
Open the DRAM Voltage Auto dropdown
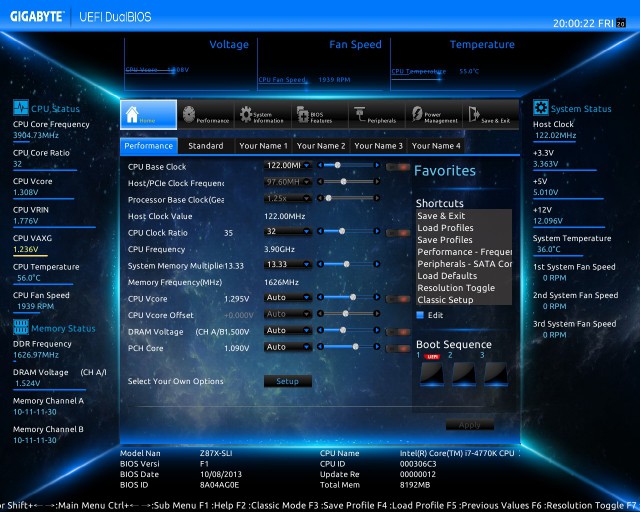coord(288,330)
